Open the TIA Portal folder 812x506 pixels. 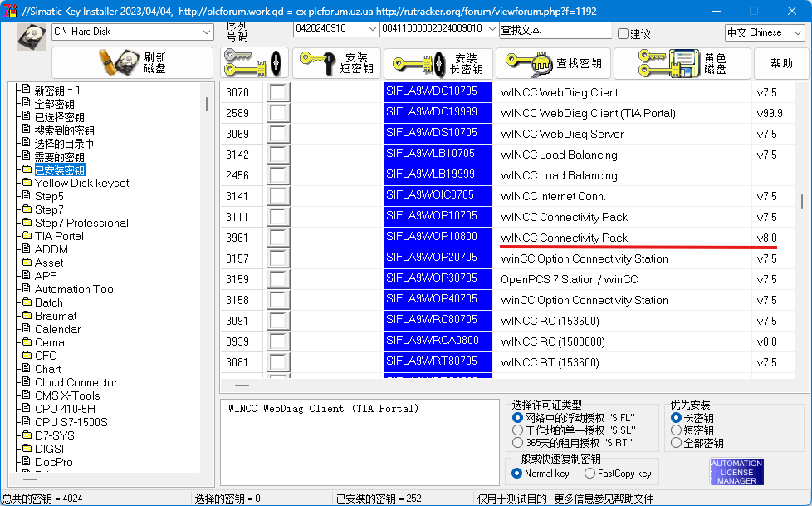tap(59, 237)
